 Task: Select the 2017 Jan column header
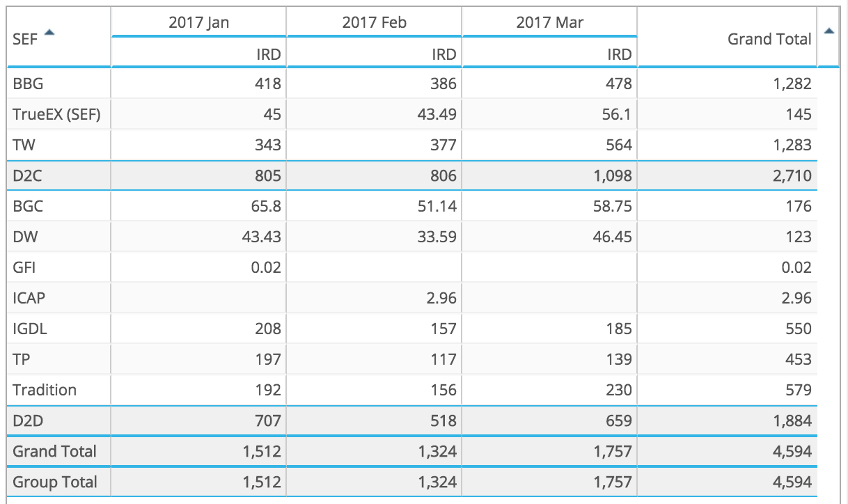point(198,22)
